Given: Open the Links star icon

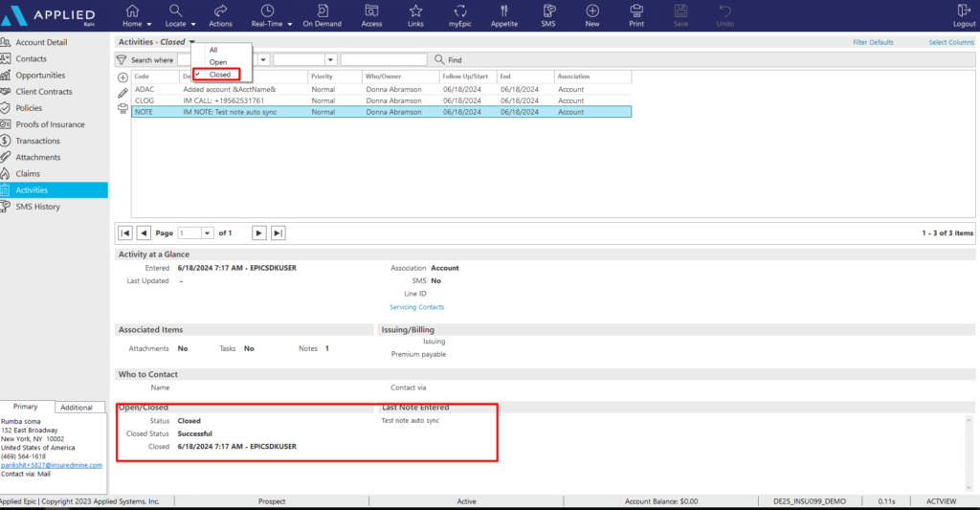Looking at the screenshot, I should (415, 11).
